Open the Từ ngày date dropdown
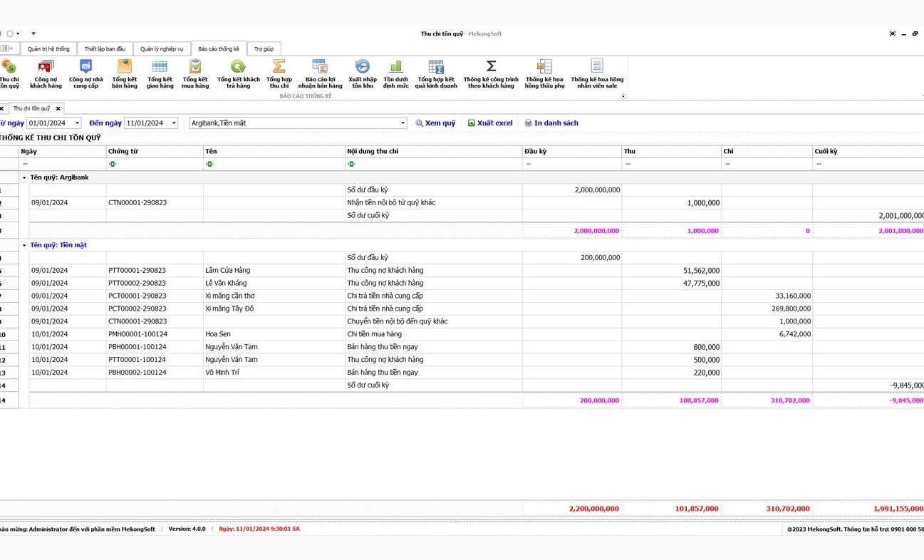The width and height of the screenshot is (924, 560). (x=77, y=123)
